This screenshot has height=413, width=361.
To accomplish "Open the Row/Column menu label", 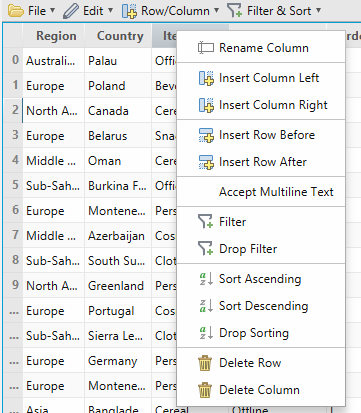I will (175, 11).
